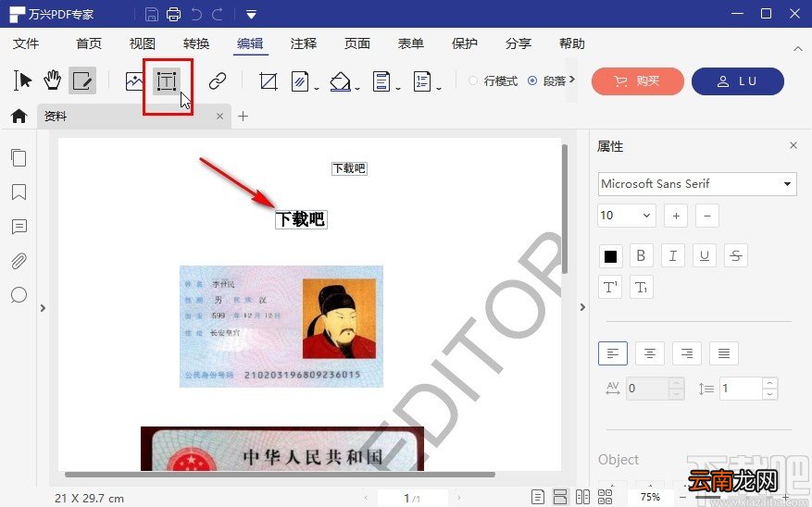Click the LU account button

coord(737,81)
